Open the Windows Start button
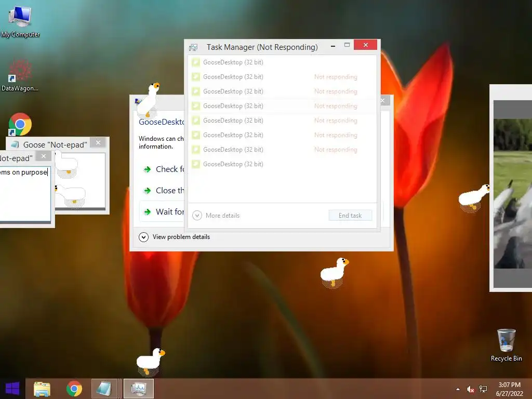 pyautogui.click(x=12, y=389)
